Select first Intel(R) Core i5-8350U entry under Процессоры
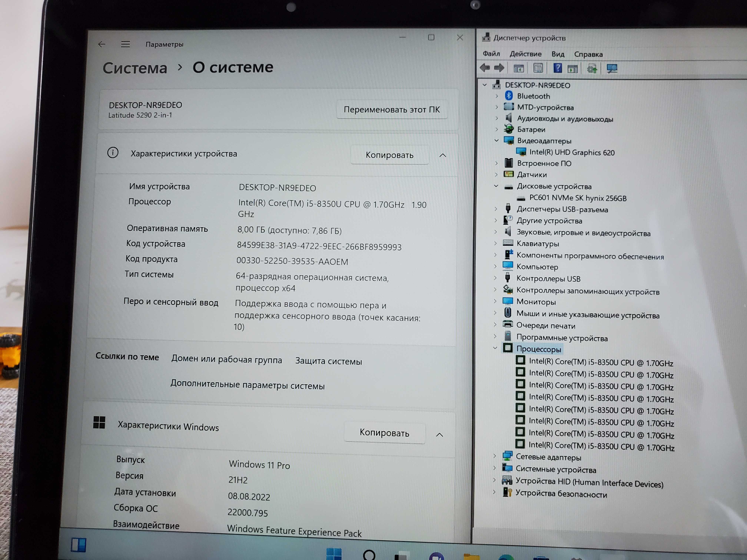The width and height of the screenshot is (747, 560). point(601,362)
